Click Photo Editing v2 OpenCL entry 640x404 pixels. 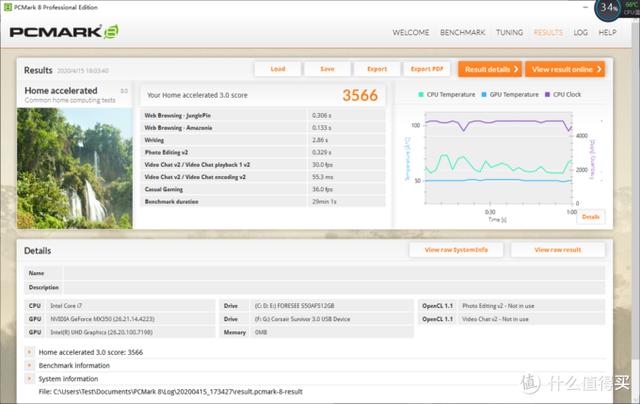[x=498, y=306]
